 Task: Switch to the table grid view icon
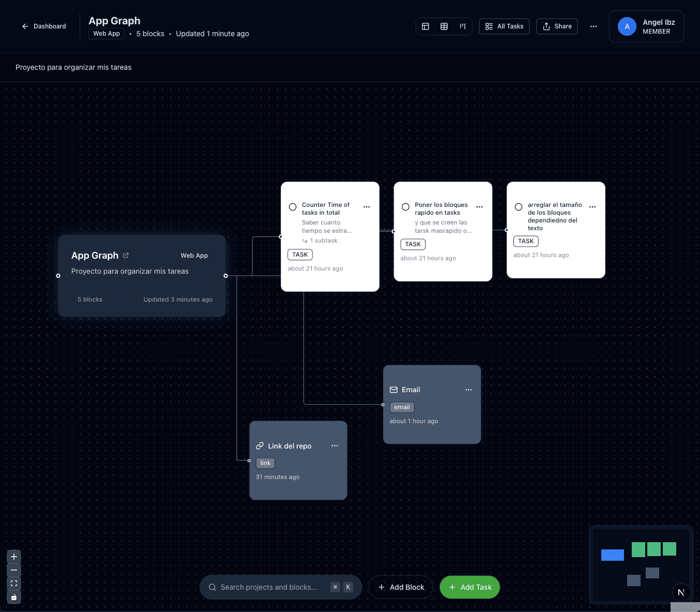444,26
